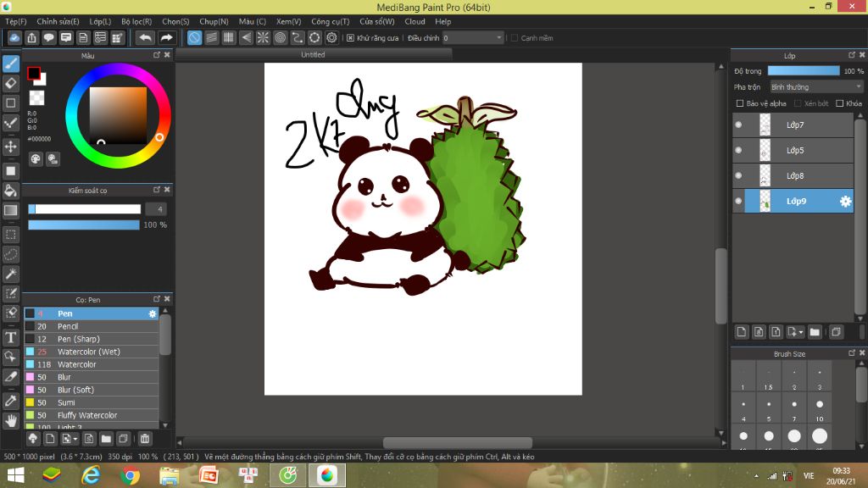Viewport: 868px width, 488px height.
Task: Select the Hand tool
Action: (x=10, y=421)
